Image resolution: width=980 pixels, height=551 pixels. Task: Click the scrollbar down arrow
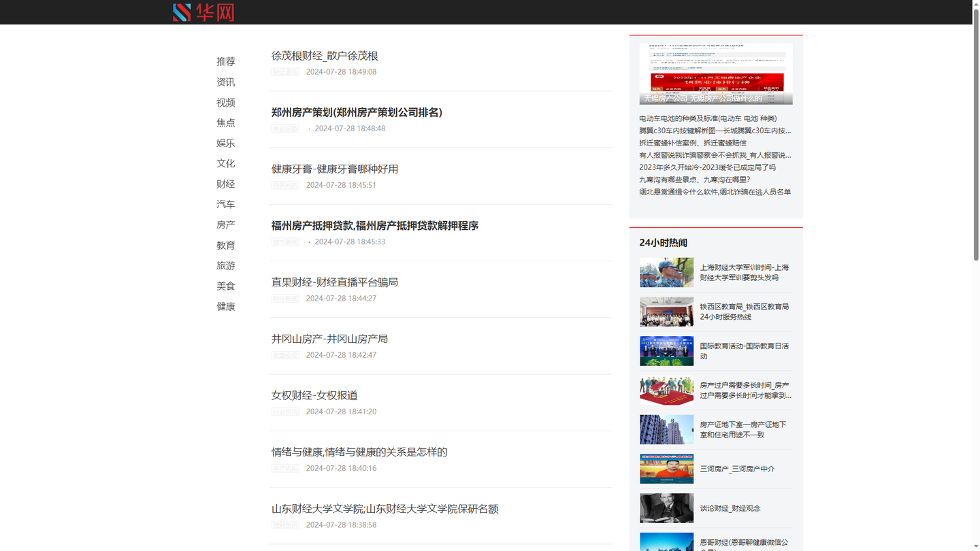(x=976, y=547)
